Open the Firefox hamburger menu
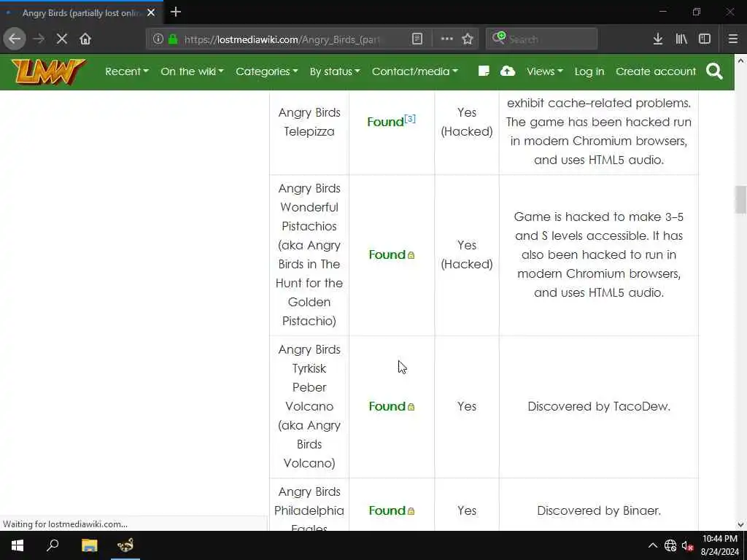747x560 pixels. (x=732, y=39)
